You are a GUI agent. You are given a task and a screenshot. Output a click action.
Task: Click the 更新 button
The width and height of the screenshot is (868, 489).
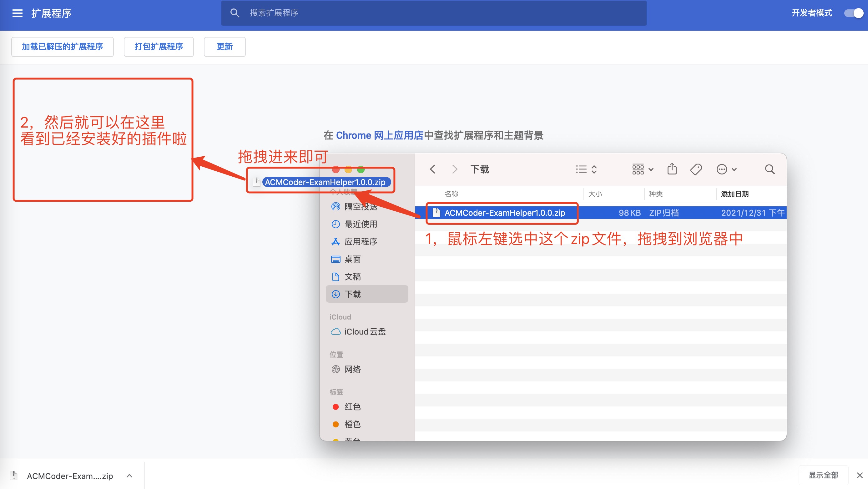225,47
